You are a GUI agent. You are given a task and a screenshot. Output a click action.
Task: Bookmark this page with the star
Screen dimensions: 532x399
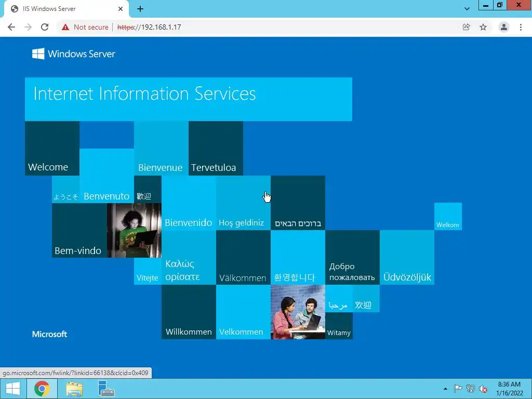point(483,27)
